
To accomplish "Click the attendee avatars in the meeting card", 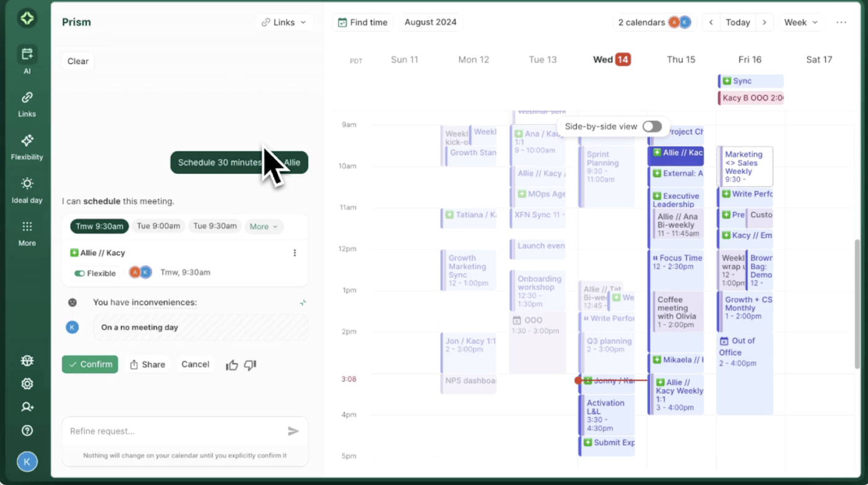I will (x=140, y=272).
